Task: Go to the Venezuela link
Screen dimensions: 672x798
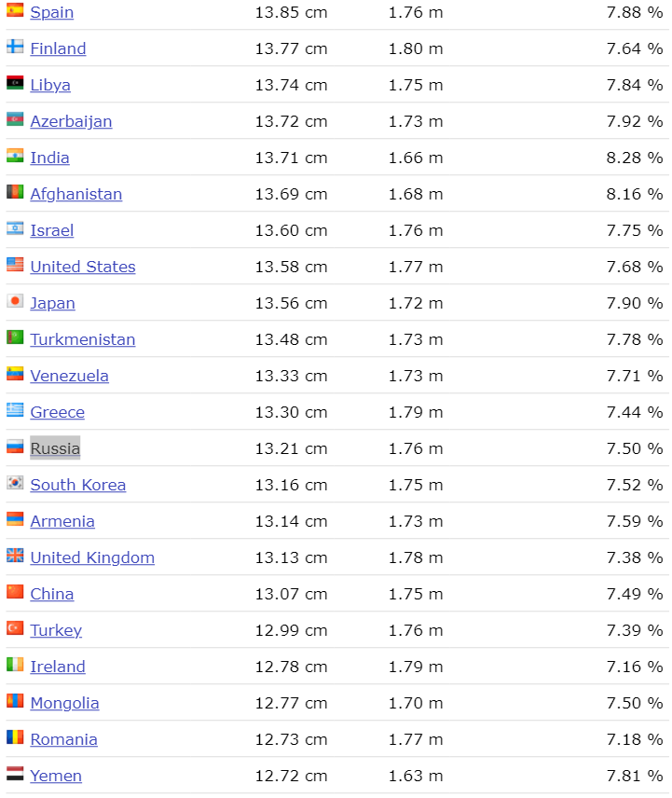Action: [69, 376]
